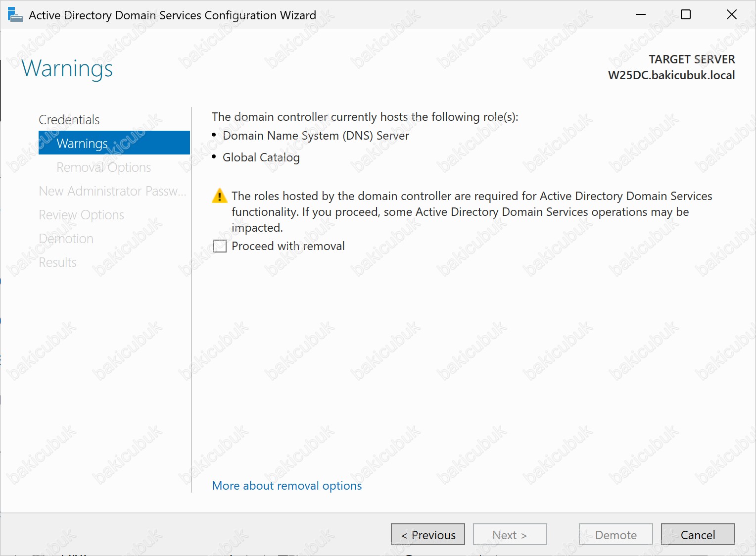This screenshot has width=756, height=556.
Task: Click the Warnings page heading
Action: pyautogui.click(x=67, y=69)
